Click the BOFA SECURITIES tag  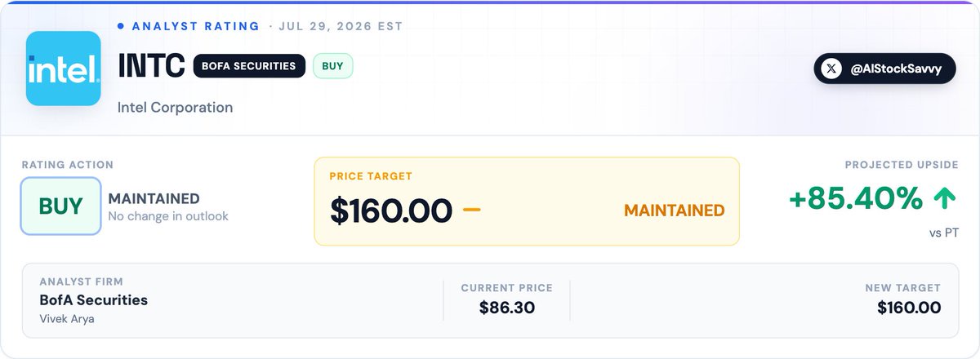click(249, 66)
